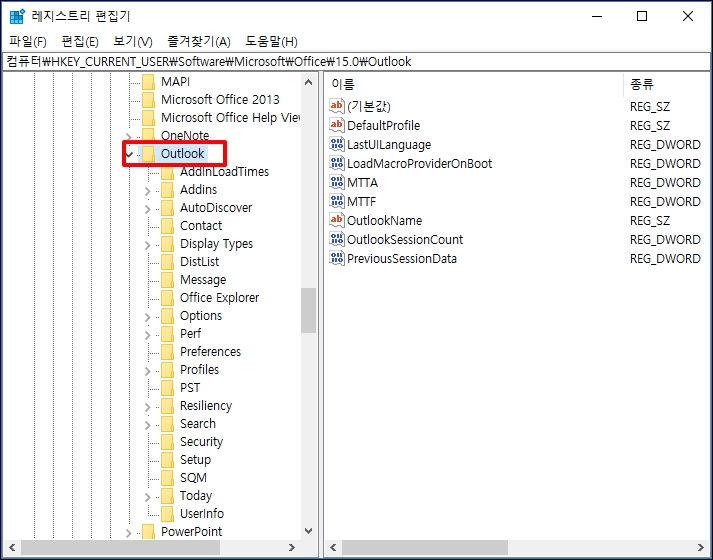713x560 pixels.
Task: Expand the Display Types key
Action: tap(147, 245)
